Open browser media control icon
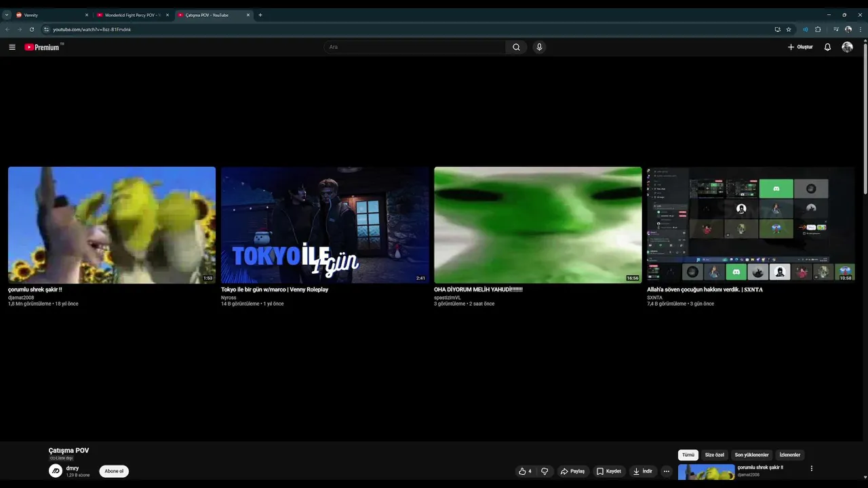 point(836,30)
